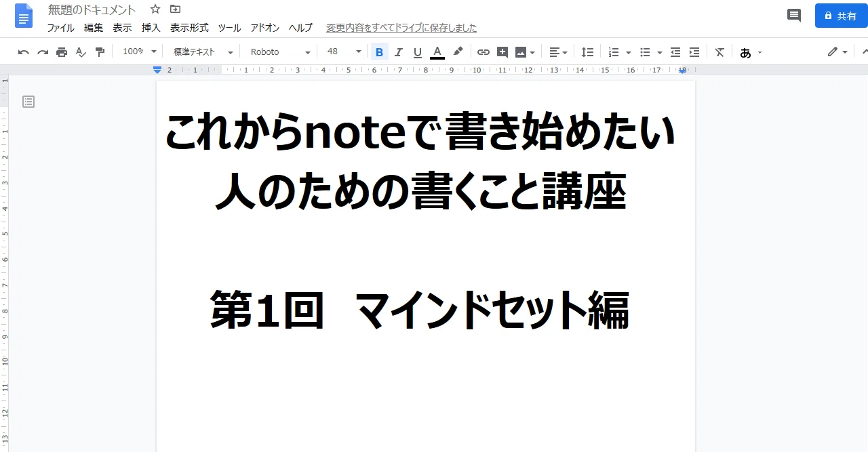Star the document
868x452 pixels.
click(155, 9)
